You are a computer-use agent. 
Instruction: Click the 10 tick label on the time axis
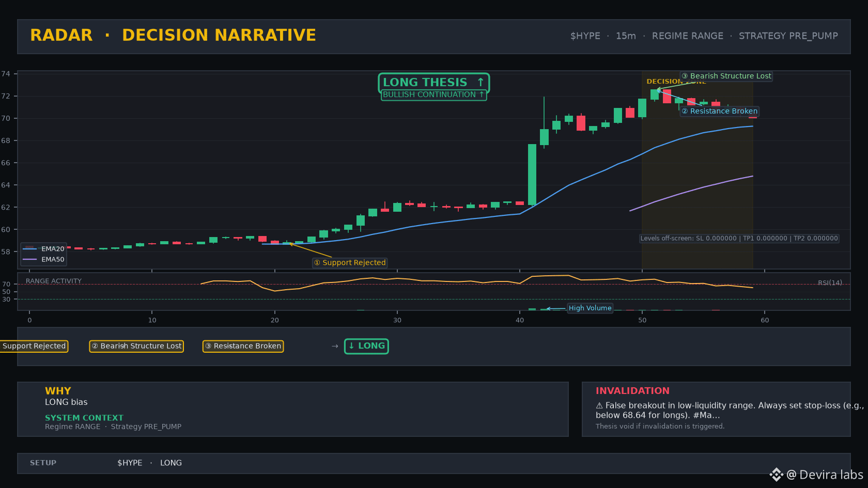click(152, 320)
